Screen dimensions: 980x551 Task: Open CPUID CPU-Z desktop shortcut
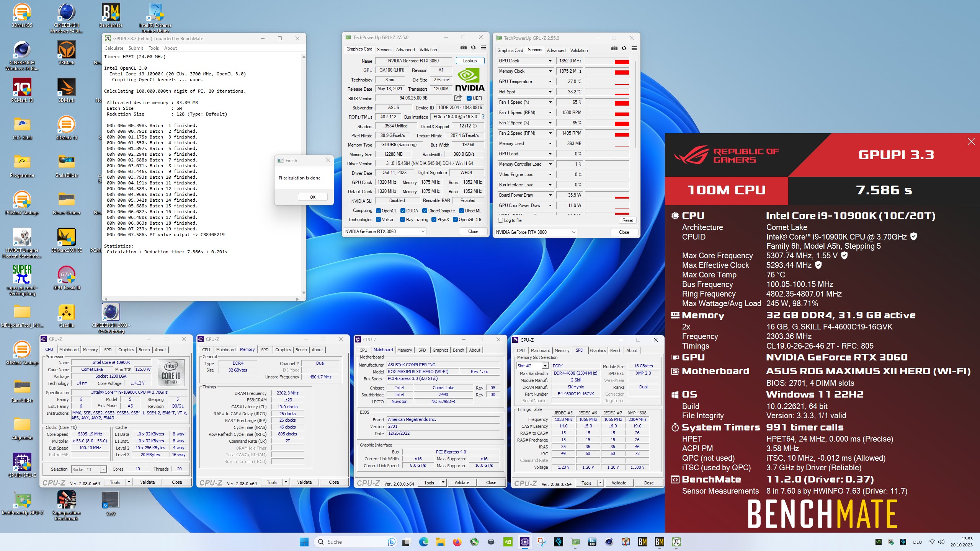(22, 465)
